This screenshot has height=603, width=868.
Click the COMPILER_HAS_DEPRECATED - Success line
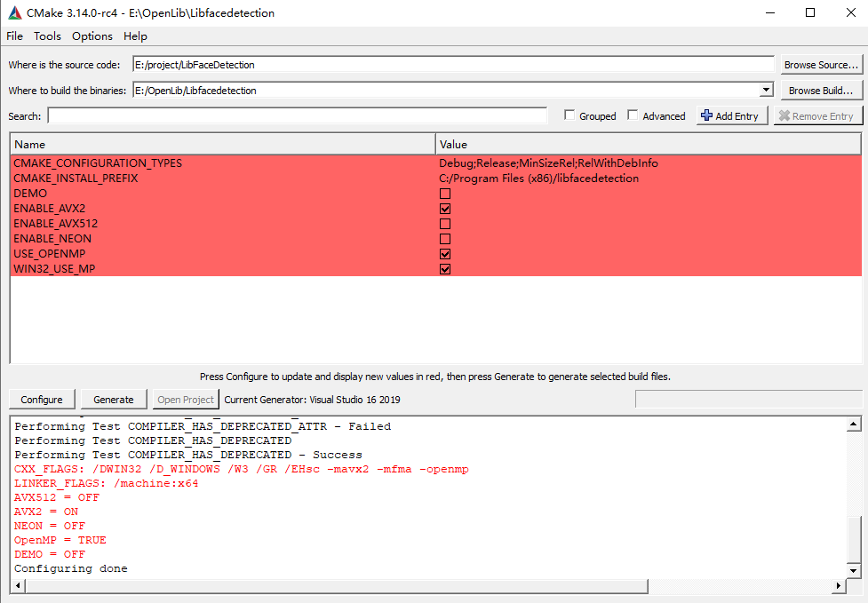pyautogui.click(x=188, y=455)
